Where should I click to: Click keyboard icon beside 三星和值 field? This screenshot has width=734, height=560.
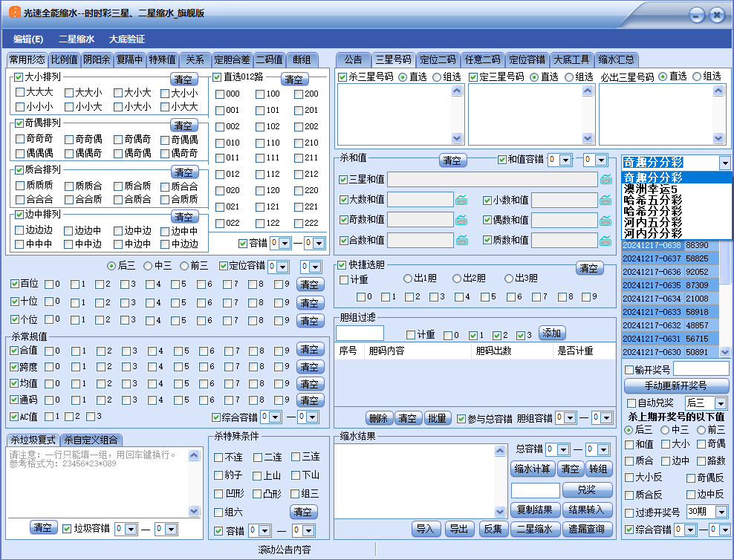click(606, 179)
